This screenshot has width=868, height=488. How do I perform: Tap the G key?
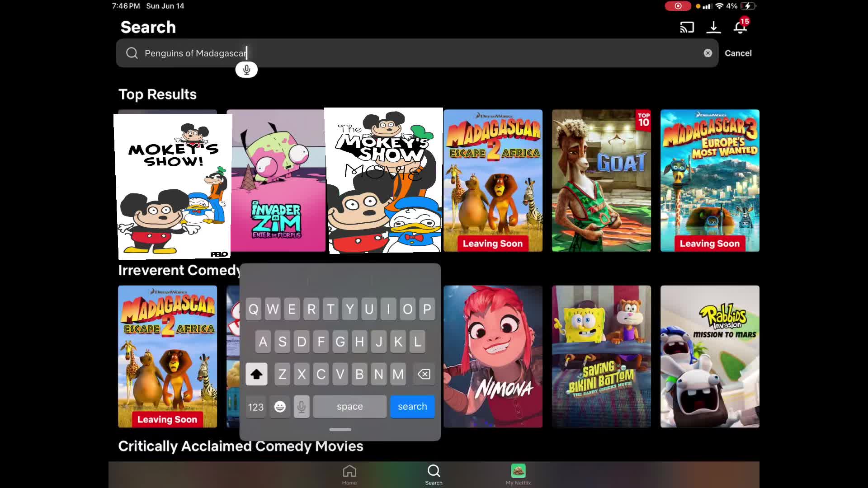(x=340, y=342)
